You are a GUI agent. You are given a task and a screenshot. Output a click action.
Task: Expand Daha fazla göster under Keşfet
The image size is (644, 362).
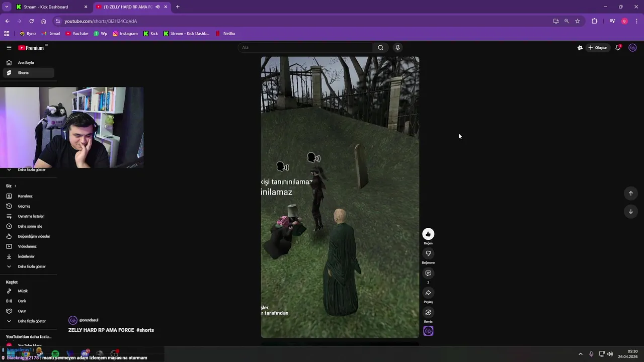point(28,321)
